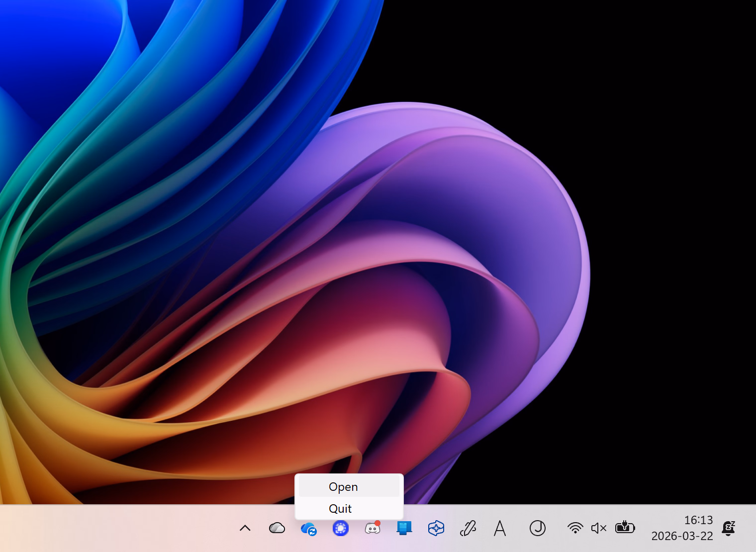Open Wi-Fi network settings icon
Screen dimensions: 756x552
[575, 528]
